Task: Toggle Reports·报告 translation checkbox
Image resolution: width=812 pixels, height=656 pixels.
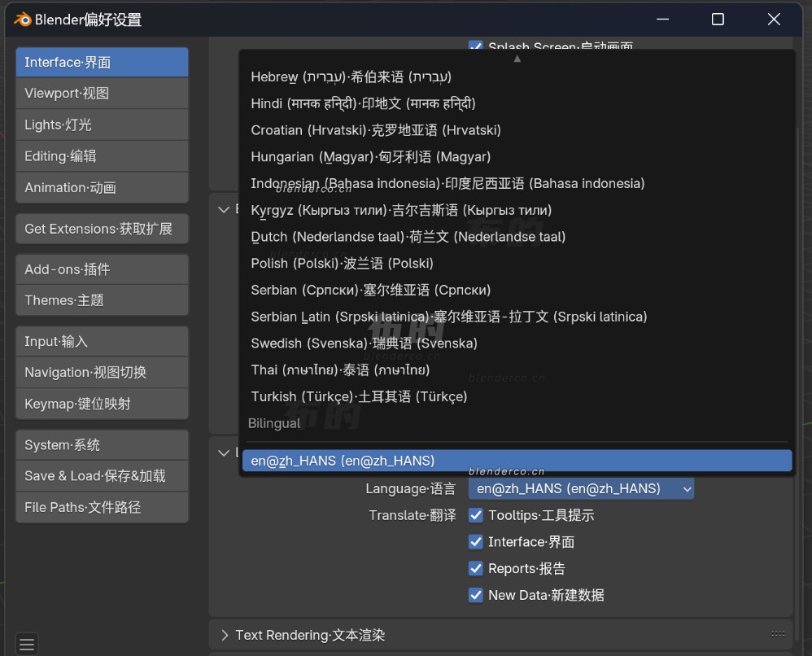Action: pos(475,568)
